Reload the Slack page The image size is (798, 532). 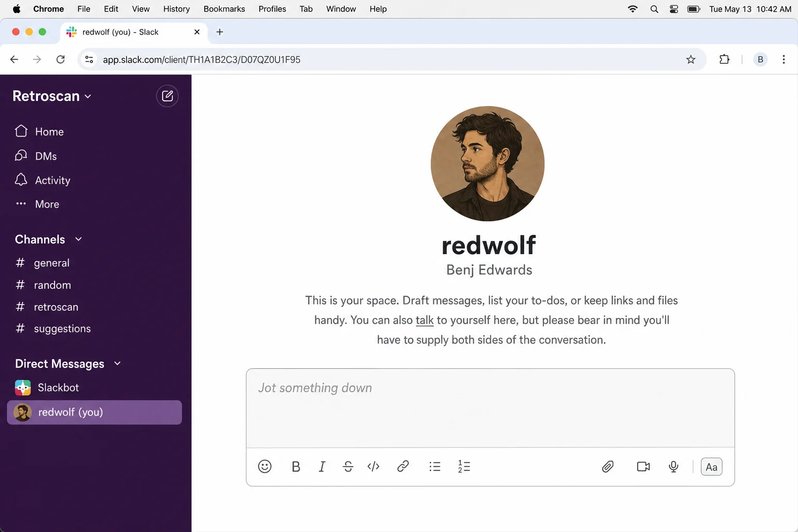[61, 59]
